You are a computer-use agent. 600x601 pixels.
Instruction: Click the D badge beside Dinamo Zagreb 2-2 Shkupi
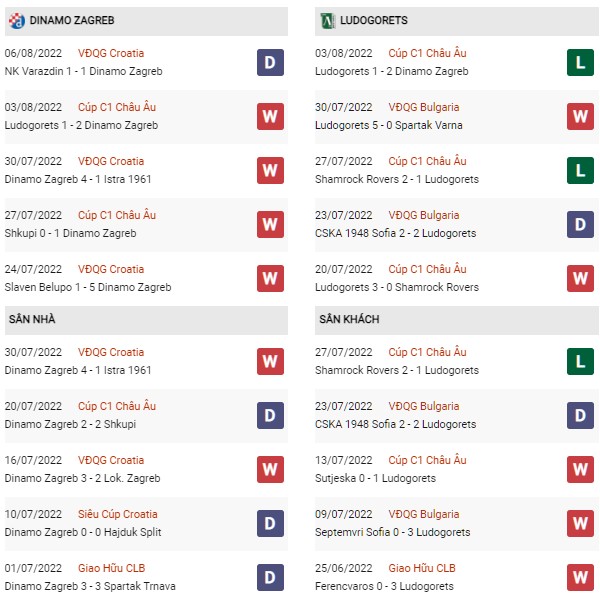(x=270, y=415)
